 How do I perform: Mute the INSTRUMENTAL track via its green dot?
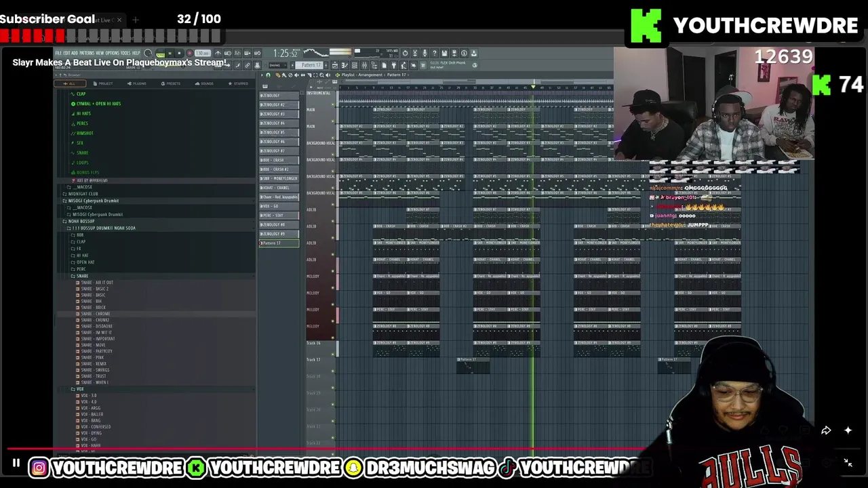[x=333, y=105]
